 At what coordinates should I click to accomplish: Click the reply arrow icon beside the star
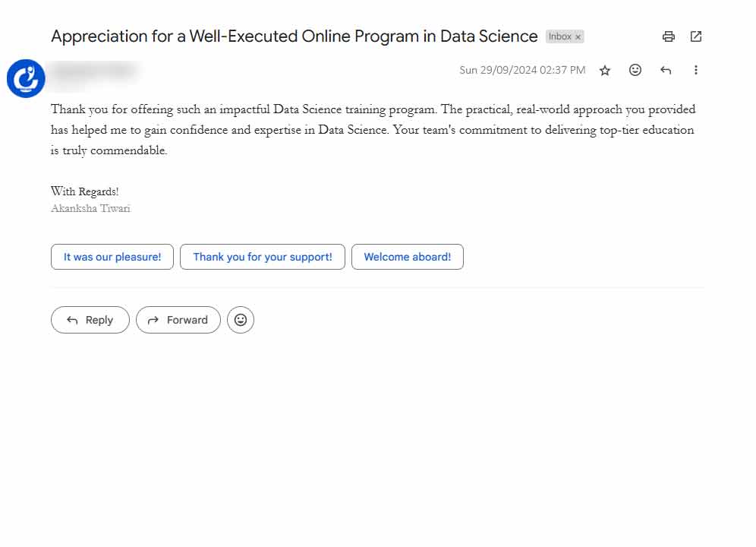(x=666, y=71)
